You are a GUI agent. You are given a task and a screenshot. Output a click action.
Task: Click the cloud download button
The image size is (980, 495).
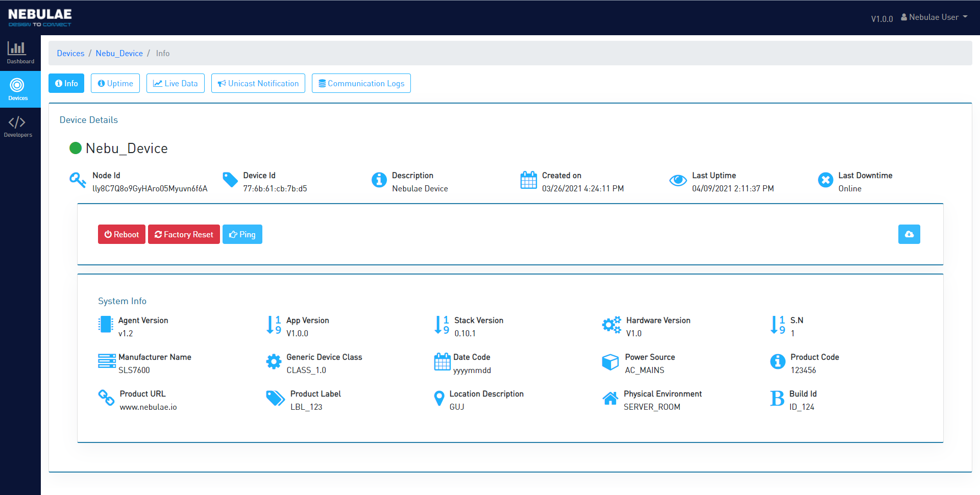click(x=909, y=234)
